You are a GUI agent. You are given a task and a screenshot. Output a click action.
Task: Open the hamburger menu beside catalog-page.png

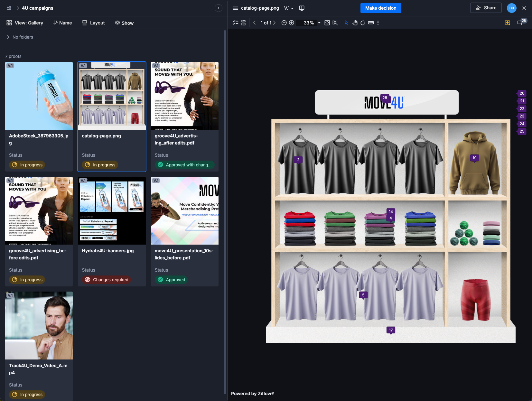point(235,8)
